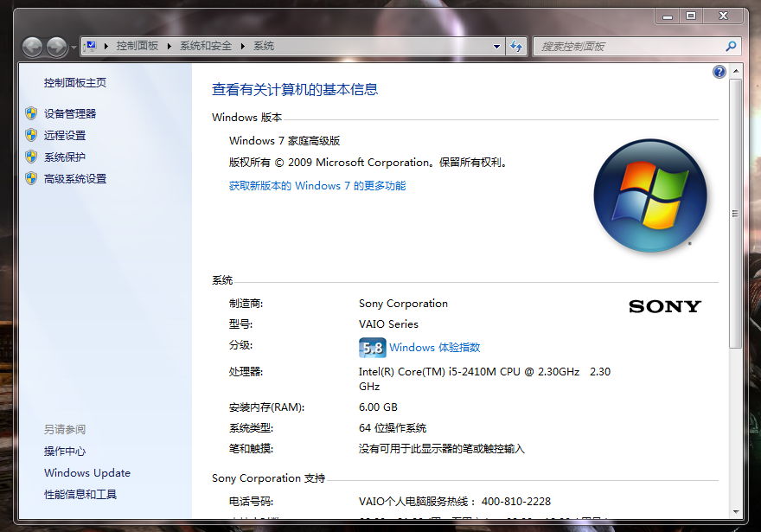The width and height of the screenshot is (761, 532).
Task: Open the recent pages dropdown arrow
Action: 74,47
